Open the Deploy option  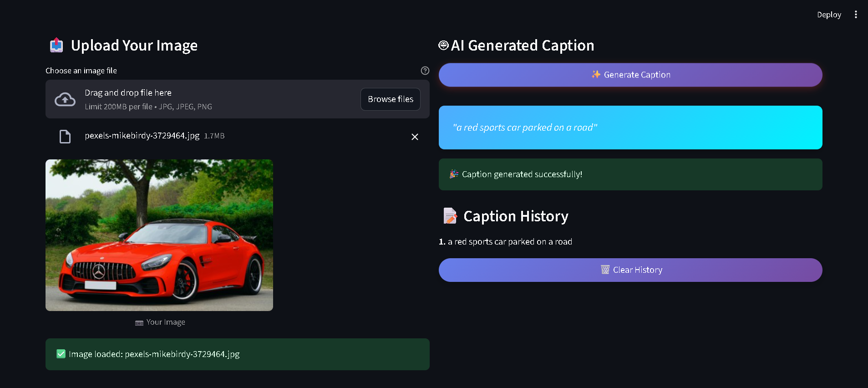tap(829, 15)
